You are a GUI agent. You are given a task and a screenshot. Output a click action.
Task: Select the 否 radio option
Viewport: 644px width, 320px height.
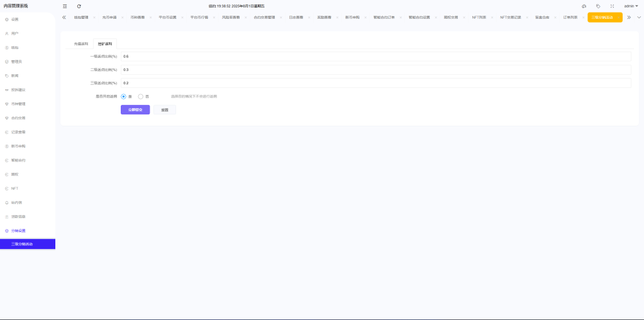pos(141,96)
